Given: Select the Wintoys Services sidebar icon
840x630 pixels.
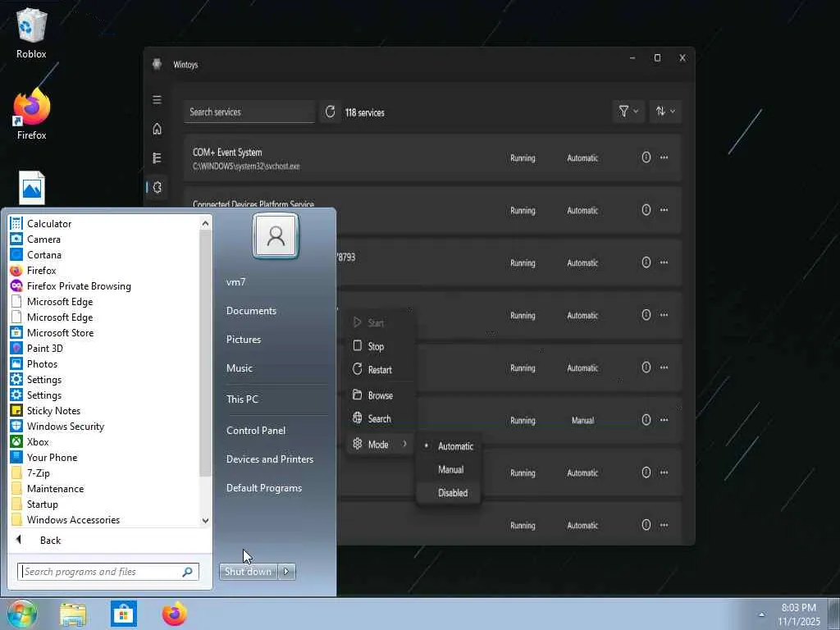Looking at the screenshot, I should 157,187.
